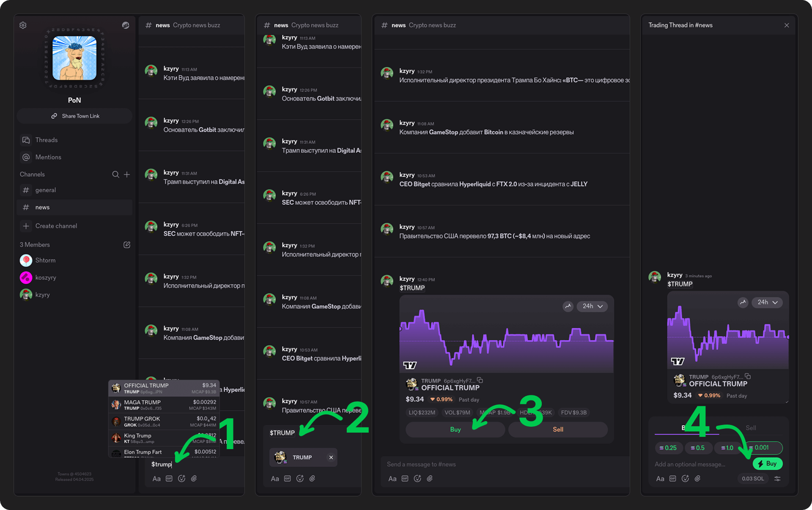Open emoji picker in Trading Thread composer

[686, 479]
